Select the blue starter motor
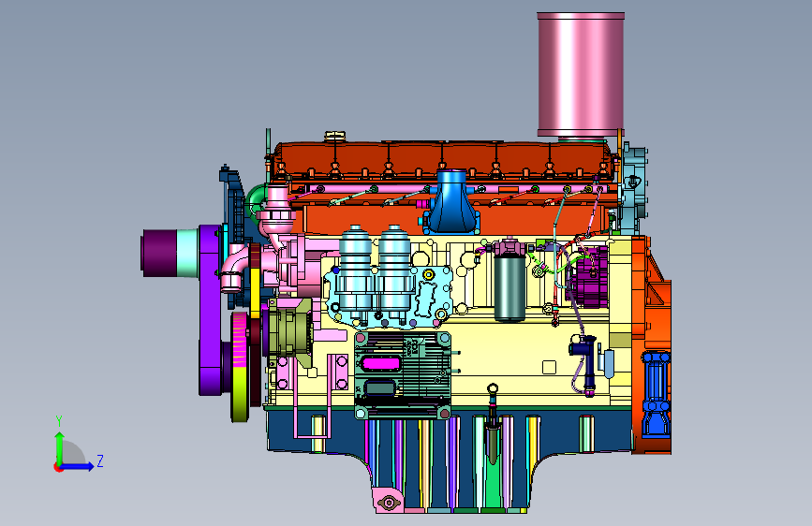 point(655,393)
